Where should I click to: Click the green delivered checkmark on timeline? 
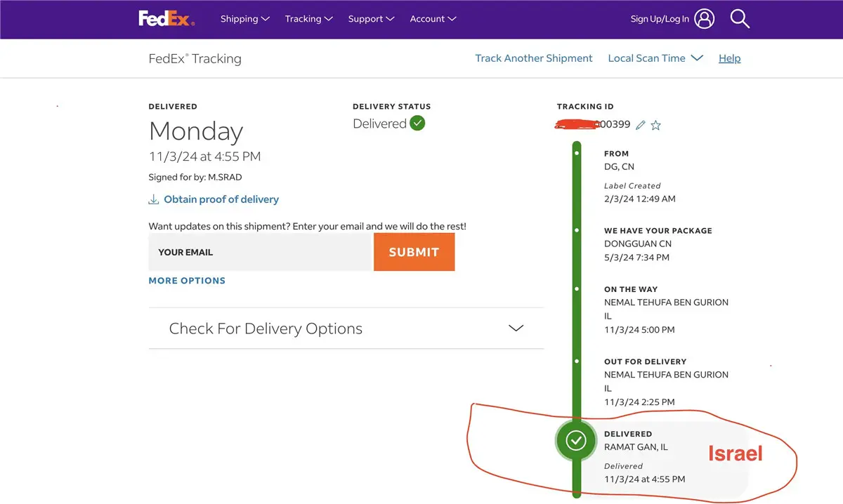pyautogui.click(x=576, y=440)
